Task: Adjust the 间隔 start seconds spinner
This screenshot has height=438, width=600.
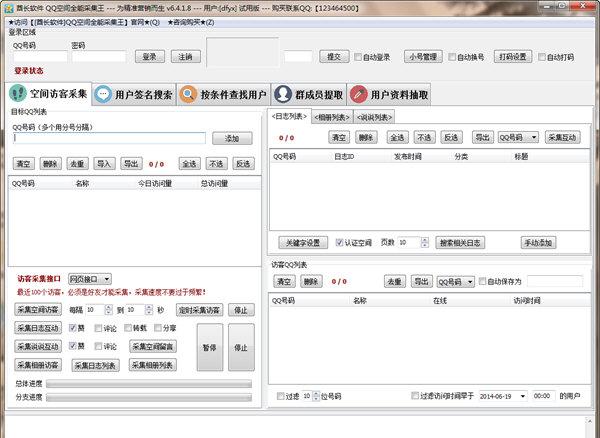Action: pos(109,309)
